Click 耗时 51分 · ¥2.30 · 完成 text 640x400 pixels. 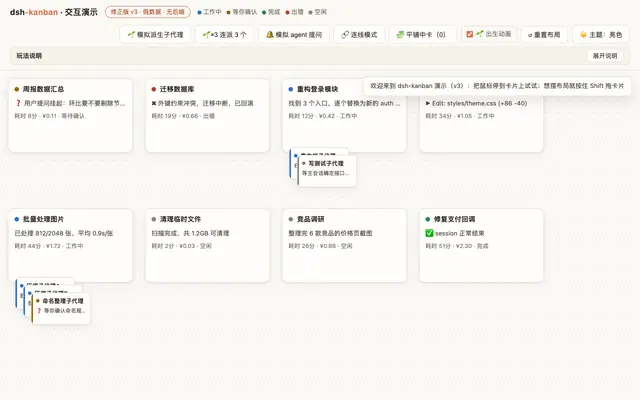pyautogui.click(x=457, y=246)
